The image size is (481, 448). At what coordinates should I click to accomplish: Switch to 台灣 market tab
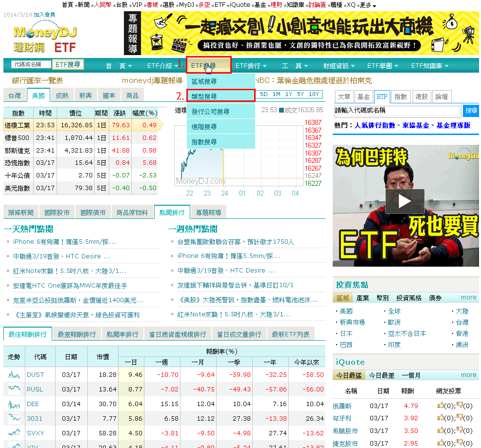point(15,96)
